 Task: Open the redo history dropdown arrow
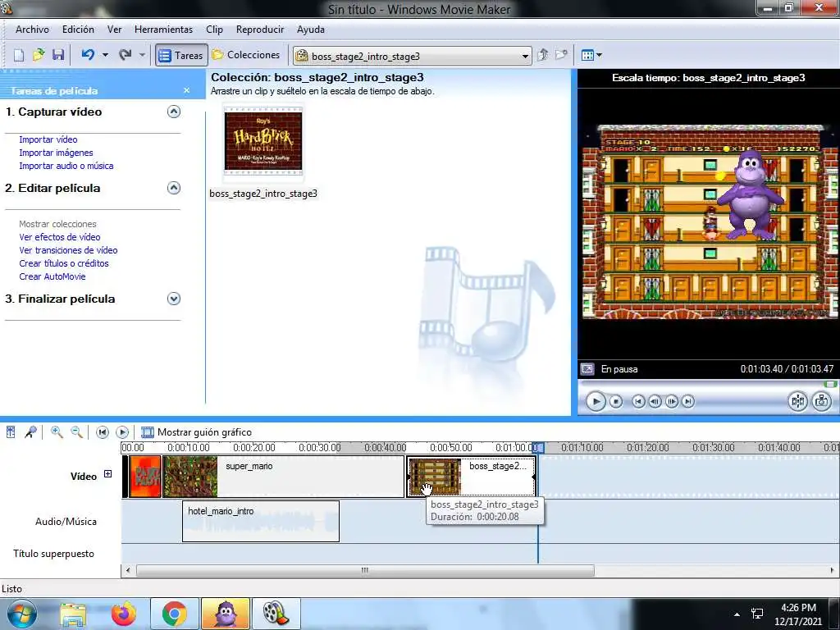click(x=142, y=55)
